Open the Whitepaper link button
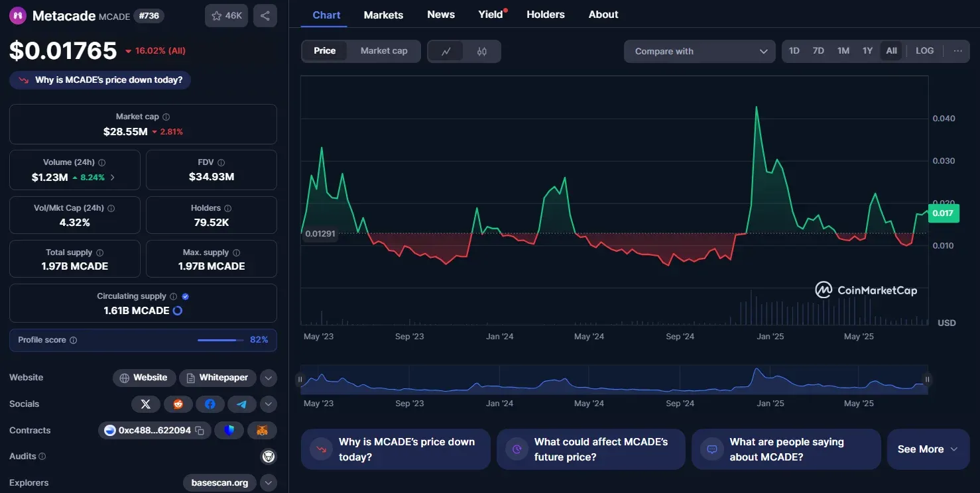 tap(217, 378)
